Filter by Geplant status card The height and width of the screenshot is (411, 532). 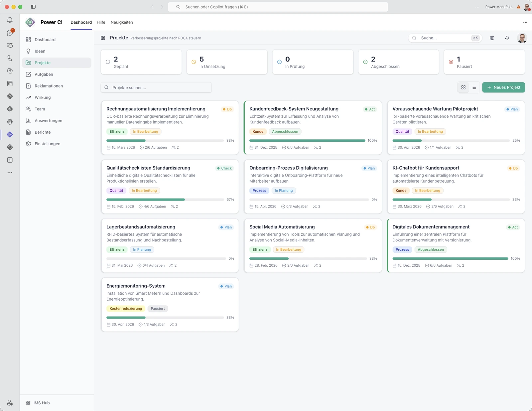[141, 62]
